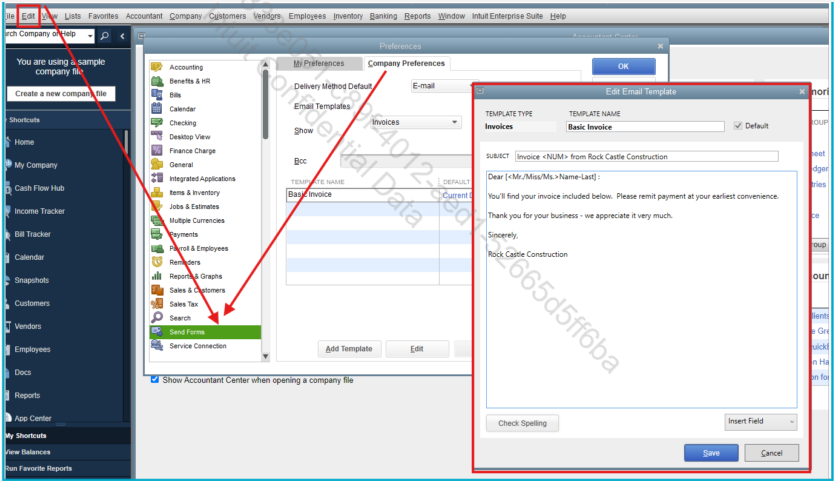835x481 pixels.
Task: Select the Sales & Customers preference icon
Action: (157, 290)
